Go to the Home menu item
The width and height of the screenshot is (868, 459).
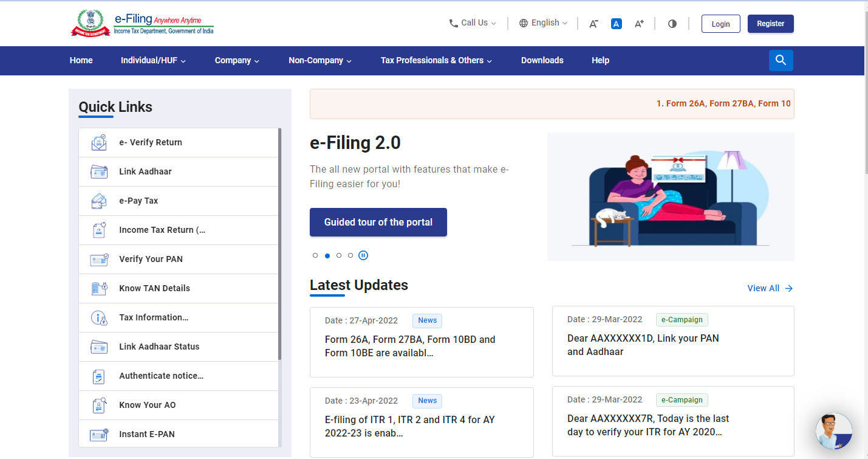[81, 60]
